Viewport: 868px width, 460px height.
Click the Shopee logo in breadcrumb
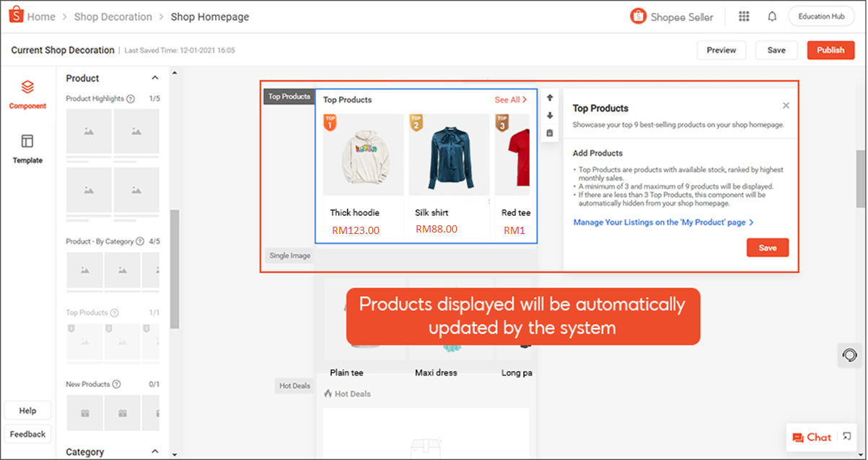click(15, 14)
